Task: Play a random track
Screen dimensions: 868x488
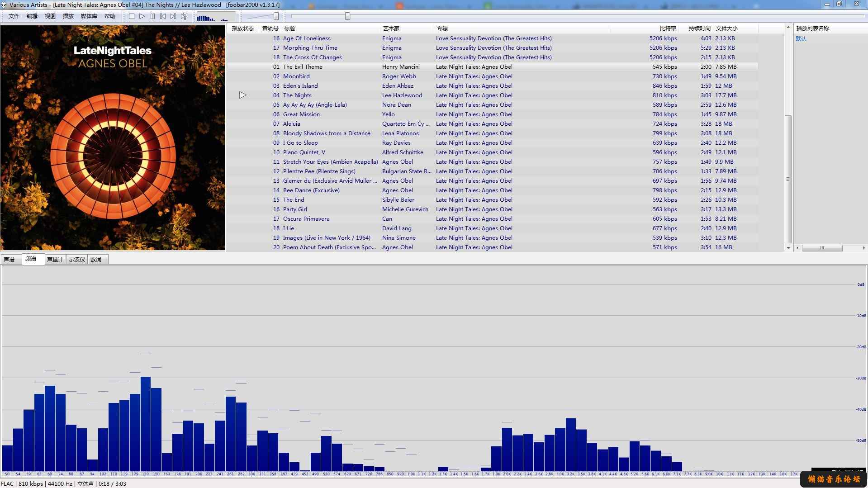Action: tap(184, 16)
